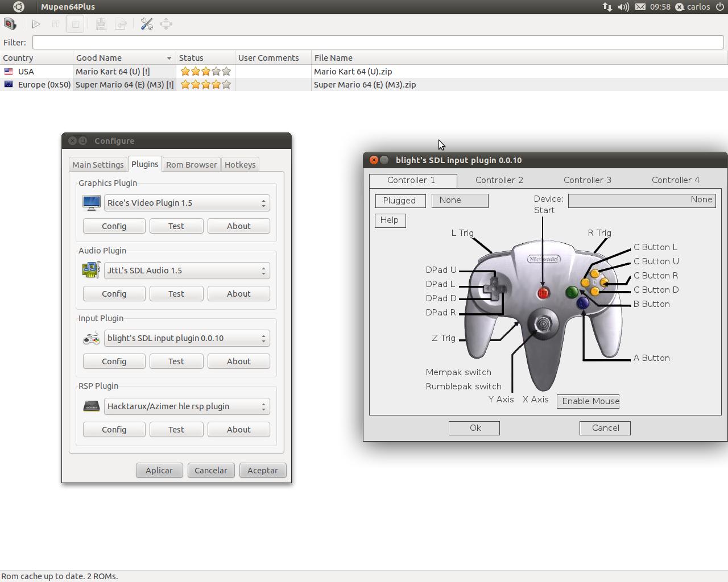
Task: Click the volume icon in the system tray
Action: (x=623, y=7)
